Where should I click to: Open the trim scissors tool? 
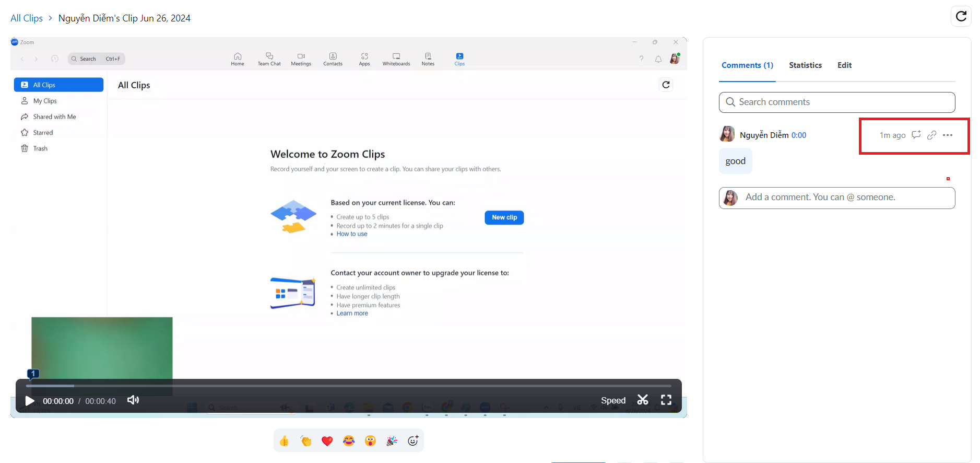(x=643, y=400)
